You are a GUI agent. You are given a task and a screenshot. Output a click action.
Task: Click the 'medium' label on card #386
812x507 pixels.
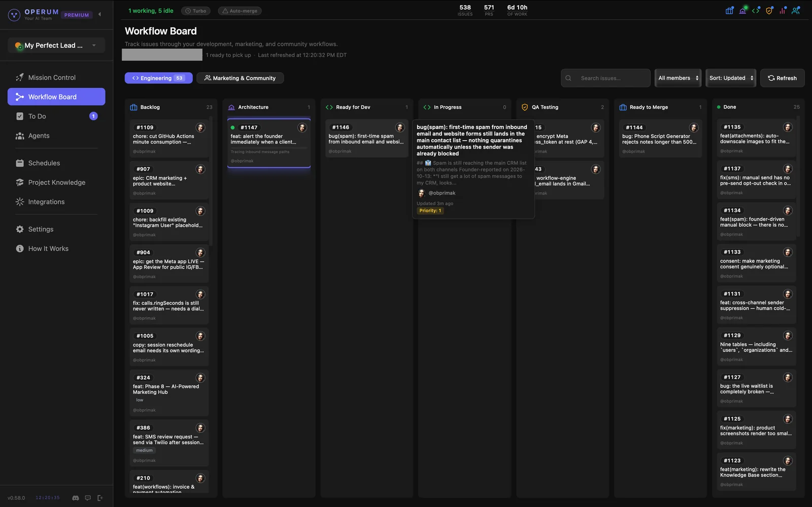144,450
